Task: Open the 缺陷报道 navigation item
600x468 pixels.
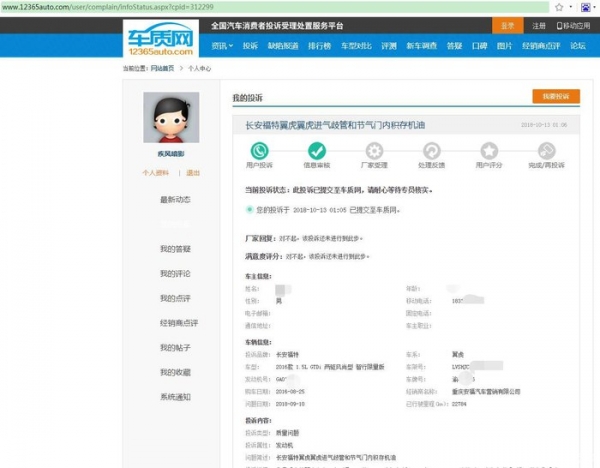Action: point(283,46)
